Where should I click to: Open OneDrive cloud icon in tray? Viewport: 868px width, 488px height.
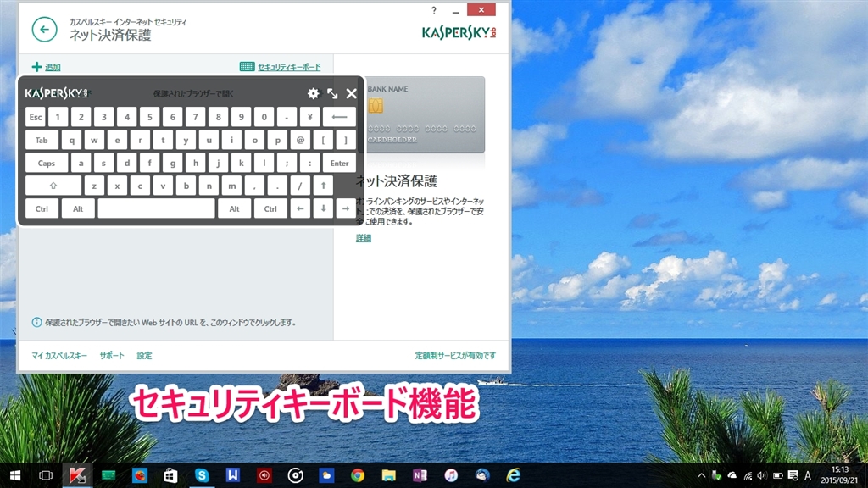(x=732, y=476)
